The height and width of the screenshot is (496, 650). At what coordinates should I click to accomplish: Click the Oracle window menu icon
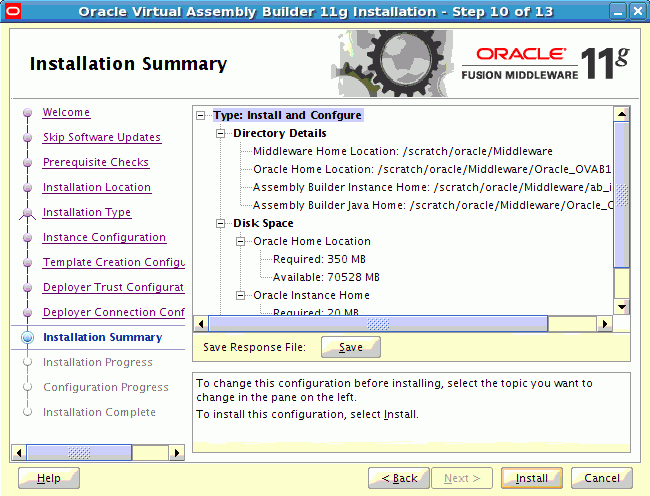pos(13,11)
